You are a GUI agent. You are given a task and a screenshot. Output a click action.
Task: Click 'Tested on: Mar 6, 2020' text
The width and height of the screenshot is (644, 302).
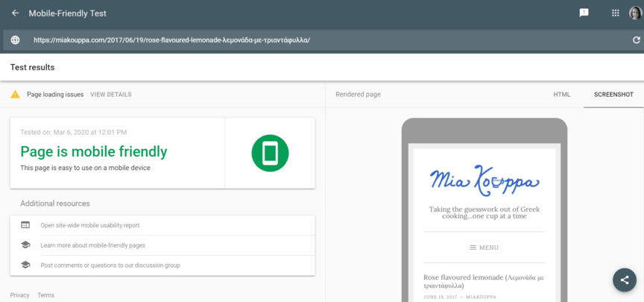pos(74,132)
